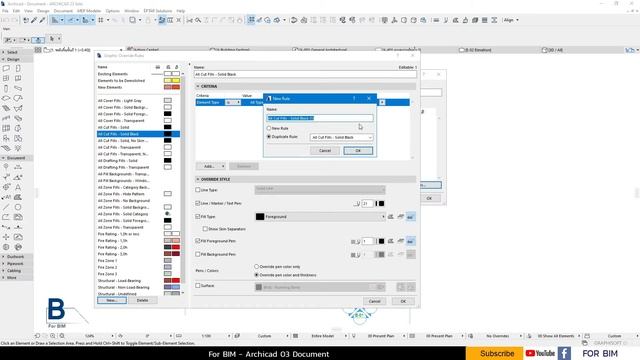Open the Align dropdown in toolbar
This screenshot has height=360, width=640.
[x=511, y=20]
